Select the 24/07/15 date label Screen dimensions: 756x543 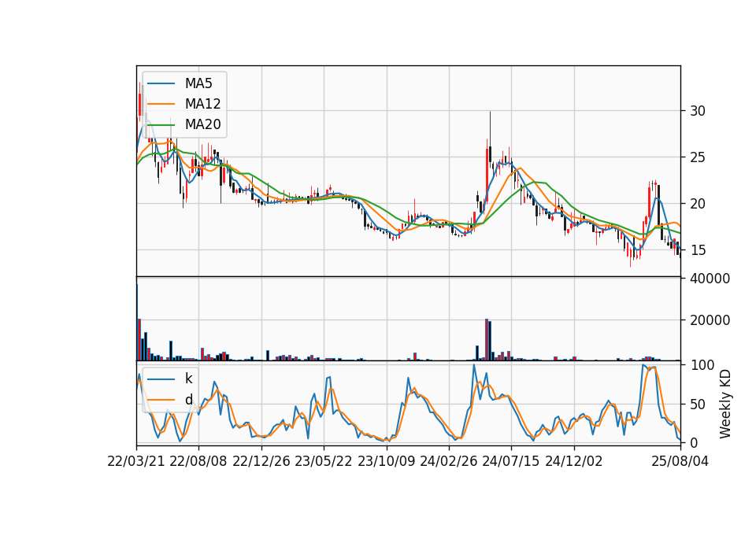(511, 461)
